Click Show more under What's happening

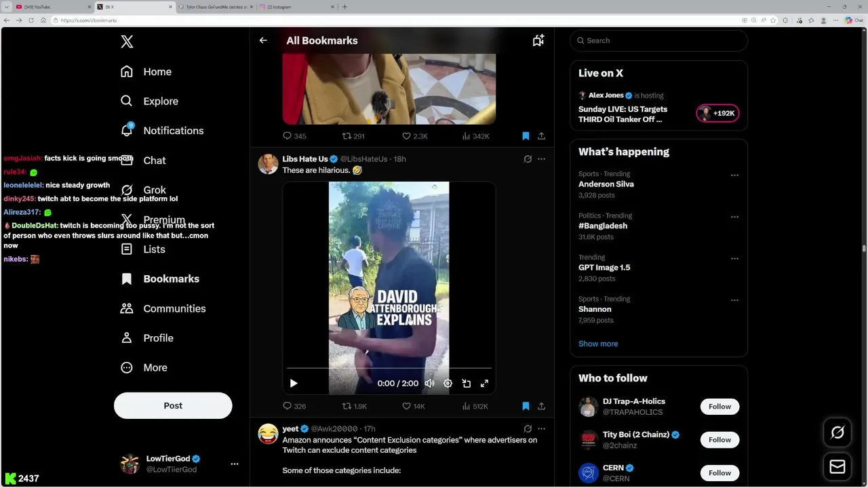pyautogui.click(x=598, y=344)
